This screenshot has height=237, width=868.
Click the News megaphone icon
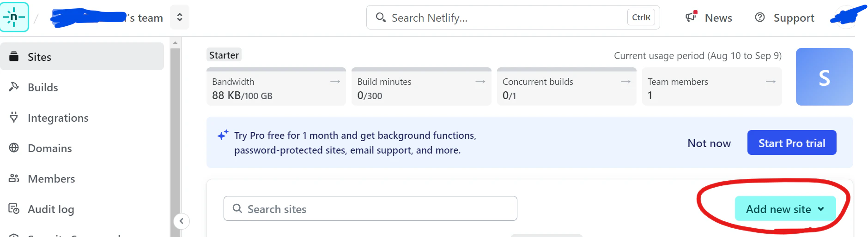pos(691,17)
